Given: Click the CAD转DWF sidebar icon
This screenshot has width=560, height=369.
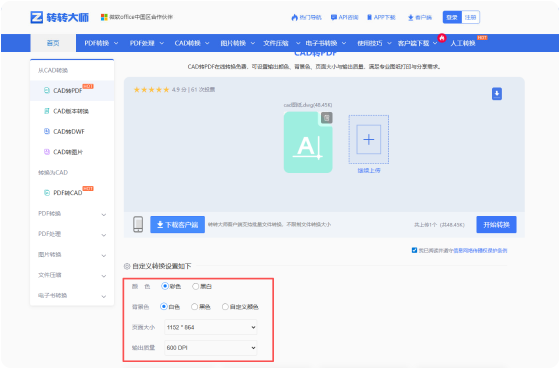Looking at the screenshot, I should tap(46, 131).
